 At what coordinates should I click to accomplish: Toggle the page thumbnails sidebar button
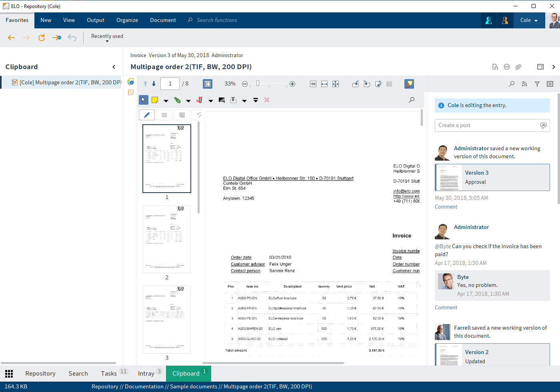coord(208,84)
